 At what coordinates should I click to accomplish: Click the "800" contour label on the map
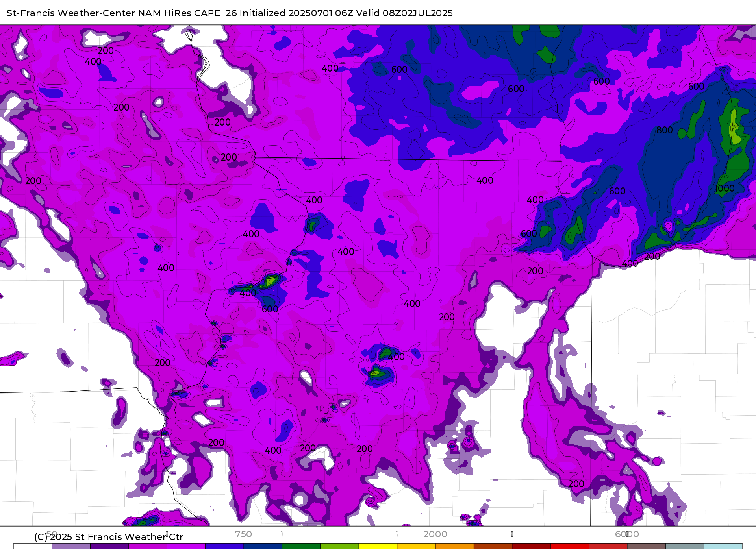(x=664, y=130)
